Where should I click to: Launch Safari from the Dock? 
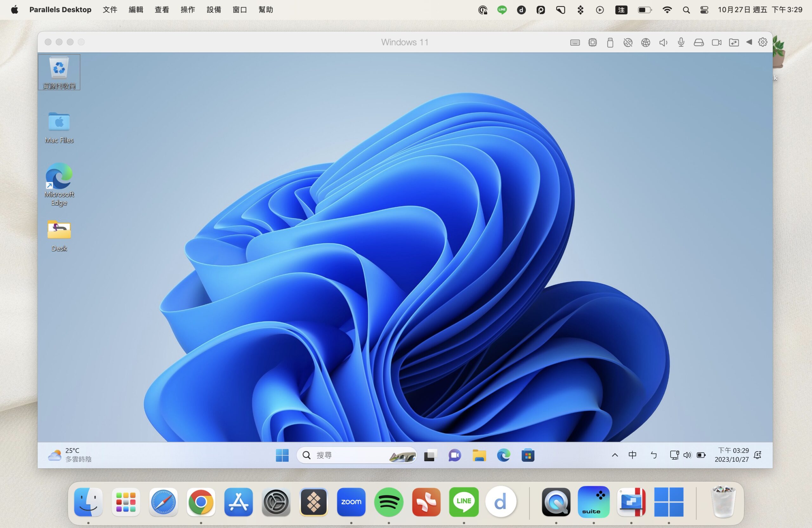click(163, 502)
